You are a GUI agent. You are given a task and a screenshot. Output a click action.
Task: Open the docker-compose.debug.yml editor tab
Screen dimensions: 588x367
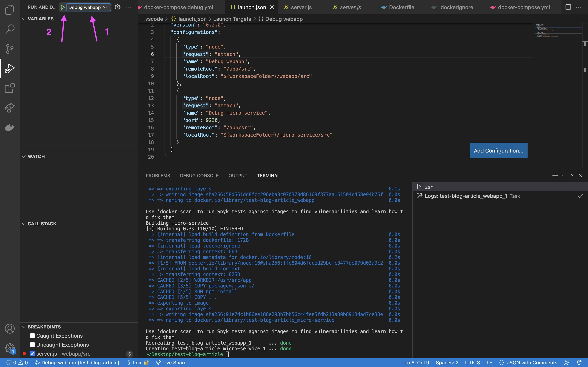pyautogui.click(x=179, y=7)
